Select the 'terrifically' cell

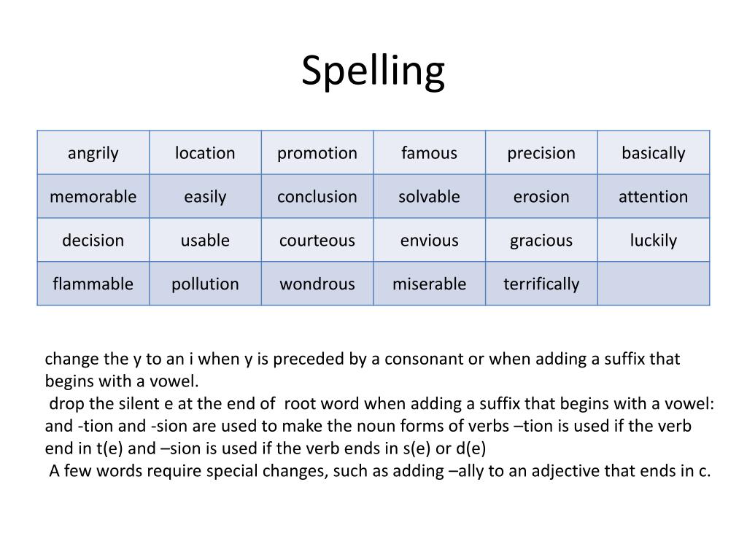[541, 284]
